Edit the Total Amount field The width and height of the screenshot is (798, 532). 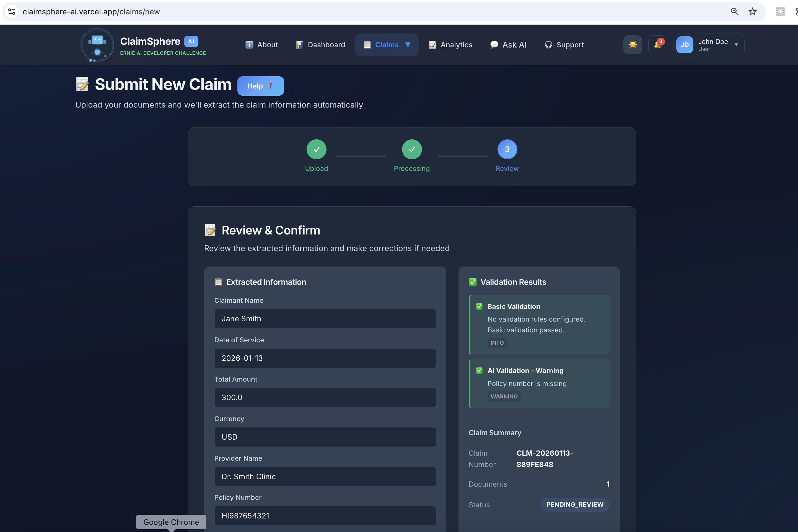pos(325,397)
